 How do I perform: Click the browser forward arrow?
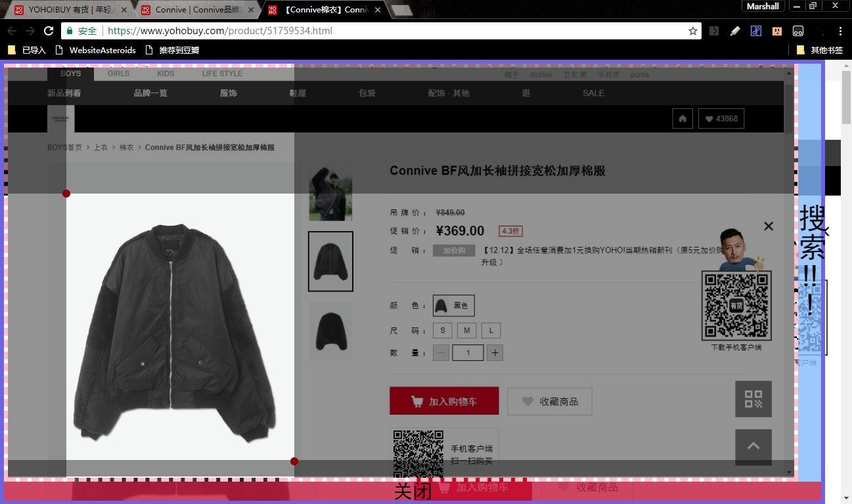(30, 31)
